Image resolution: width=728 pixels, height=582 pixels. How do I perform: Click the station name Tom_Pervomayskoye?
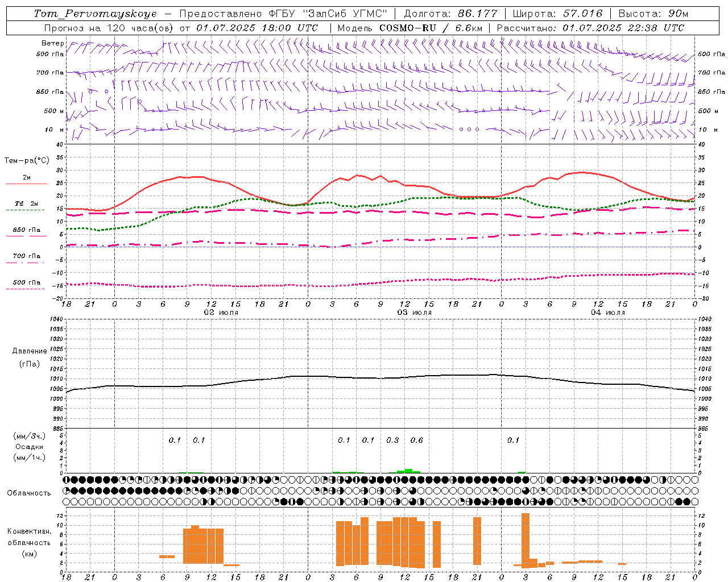click(95, 14)
